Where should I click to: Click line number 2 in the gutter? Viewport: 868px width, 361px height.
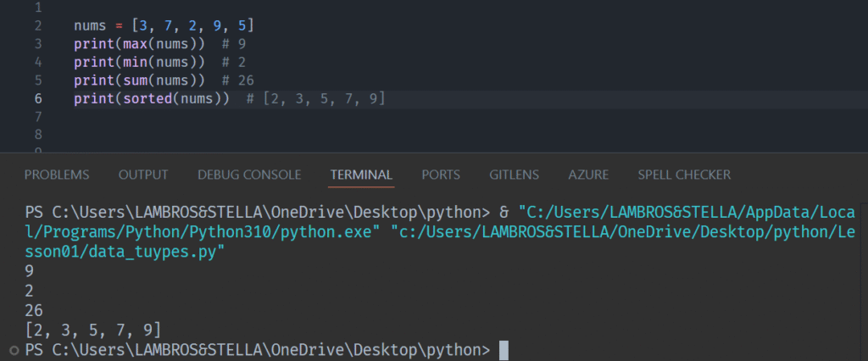(x=38, y=25)
